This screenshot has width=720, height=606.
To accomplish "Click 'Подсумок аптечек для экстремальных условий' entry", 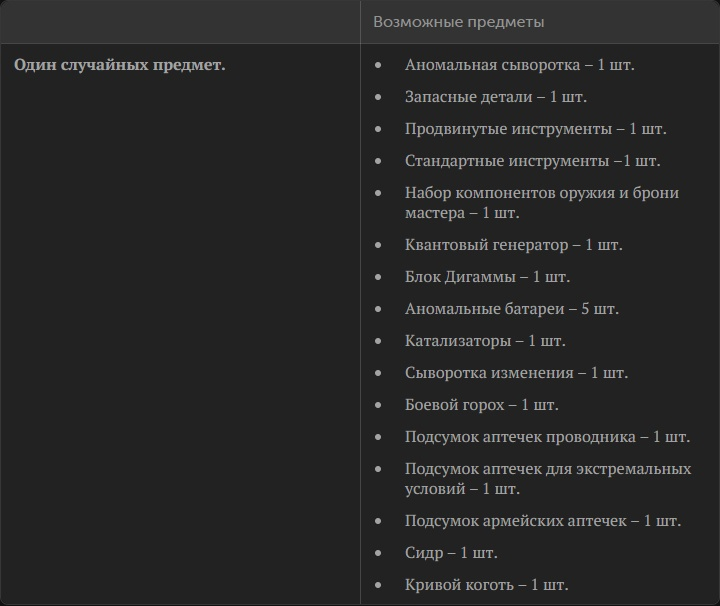I will tap(548, 479).
